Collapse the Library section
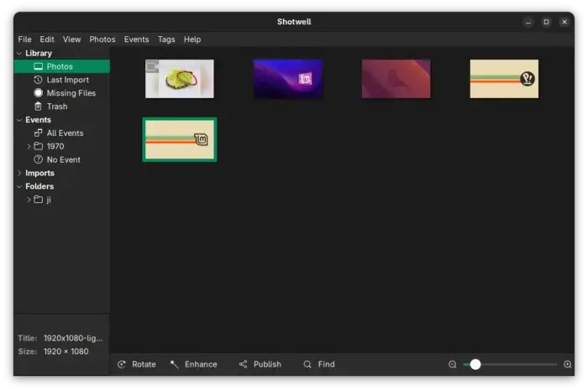 tap(18, 53)
